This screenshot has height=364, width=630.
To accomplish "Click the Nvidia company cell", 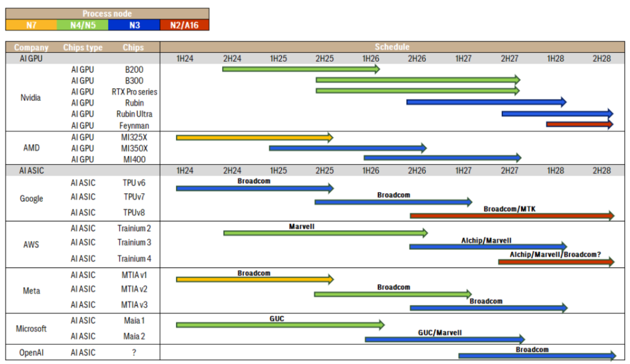I will 30,98.
